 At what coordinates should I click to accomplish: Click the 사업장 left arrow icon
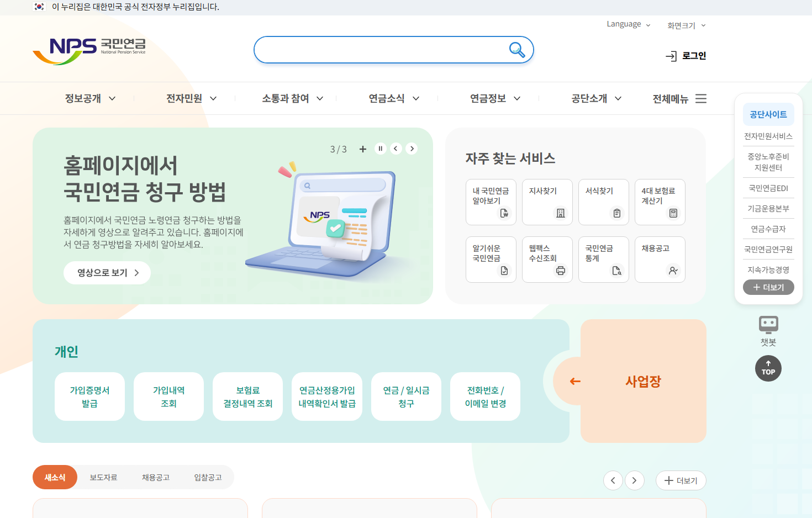click(x=575, y=381)
